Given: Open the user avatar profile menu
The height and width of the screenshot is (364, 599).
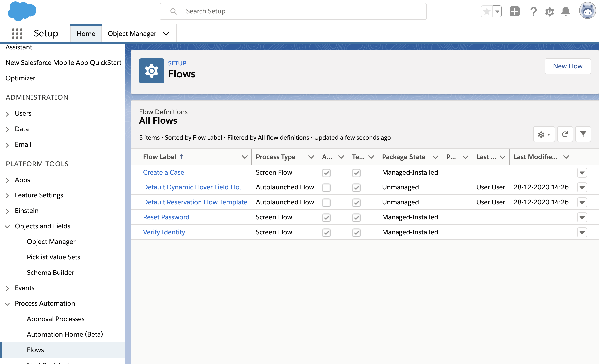Looking at the screenshot, I should click(x=587, y=11).
